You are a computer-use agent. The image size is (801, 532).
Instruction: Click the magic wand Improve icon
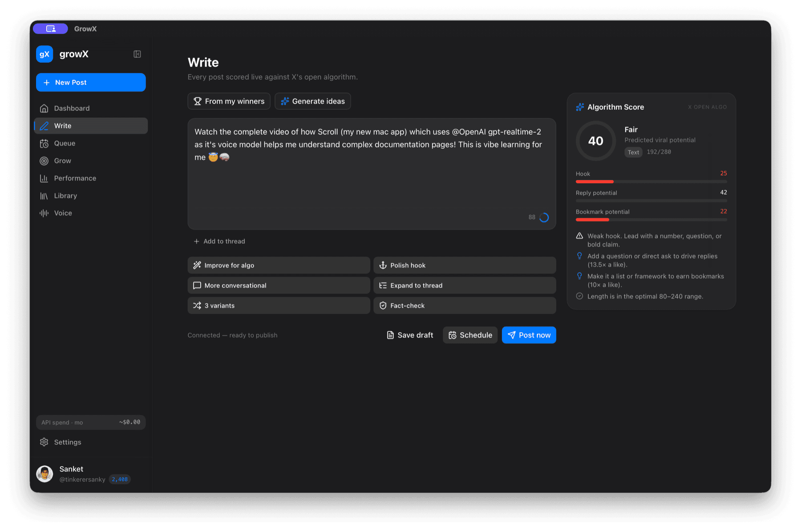(197, 265)
